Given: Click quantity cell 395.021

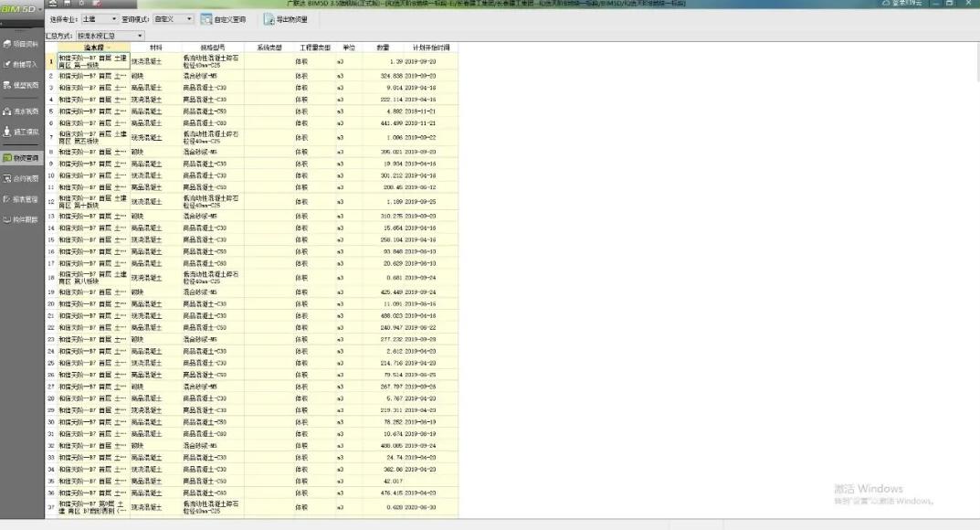Looking at the screenshot, I should click(383, 152).
